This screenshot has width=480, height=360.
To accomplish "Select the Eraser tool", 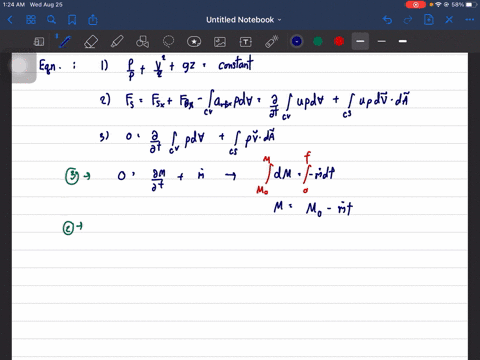I will (x=91, y=42).
